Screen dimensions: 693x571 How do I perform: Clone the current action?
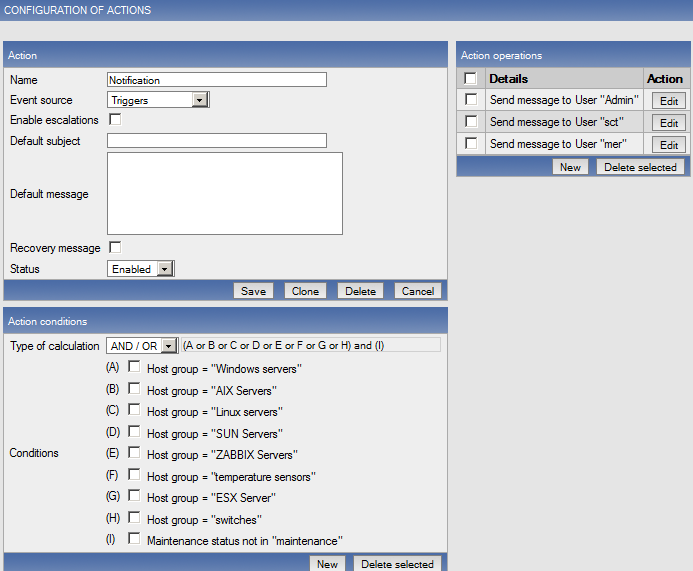pyautogui.click(x=305, y=291)
